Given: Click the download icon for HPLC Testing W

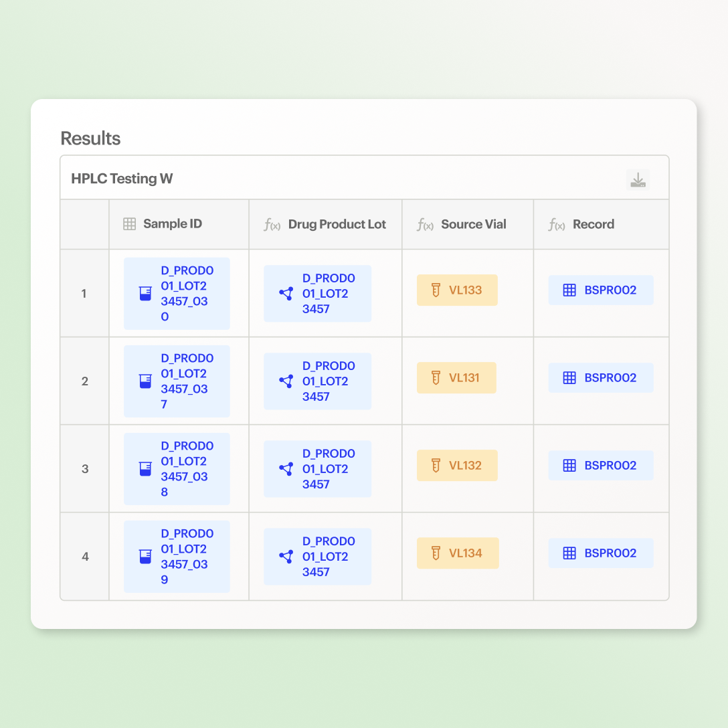Looking at the screenshot, I should tap(638, 179).
